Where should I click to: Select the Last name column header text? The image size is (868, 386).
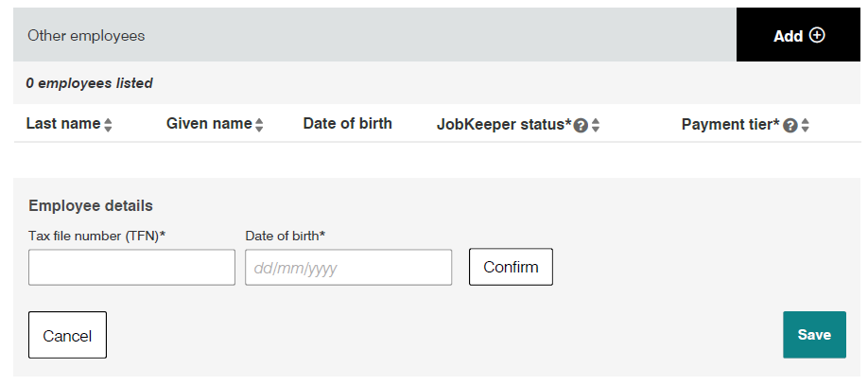tap(62, 124)
